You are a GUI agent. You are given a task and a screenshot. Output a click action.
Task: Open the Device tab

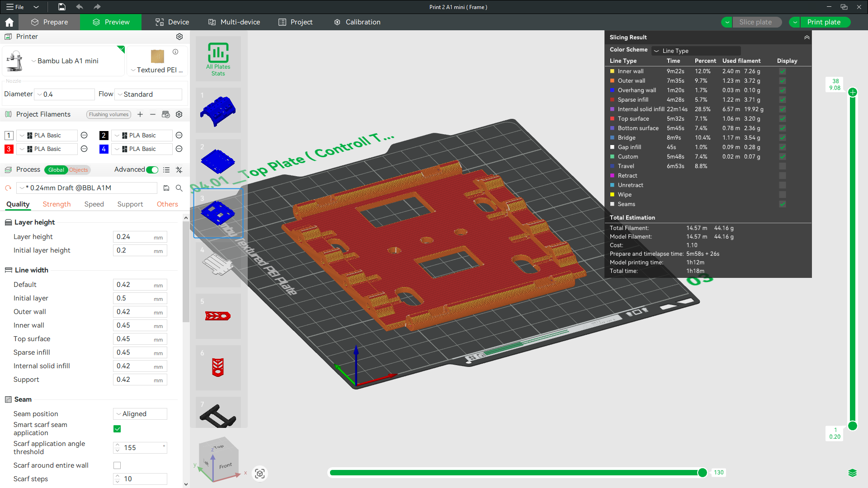(x=172, y=22)
